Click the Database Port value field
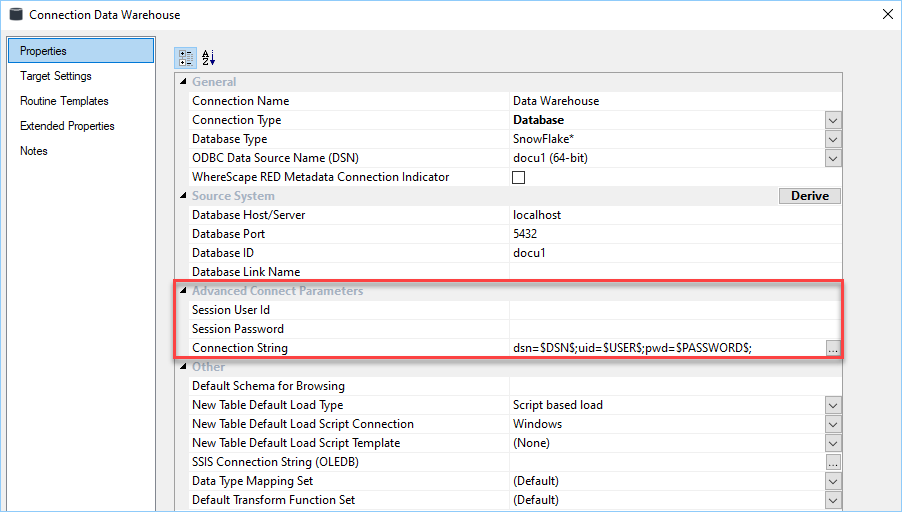The width and height of the screenshot is (902, 512). 670,234
